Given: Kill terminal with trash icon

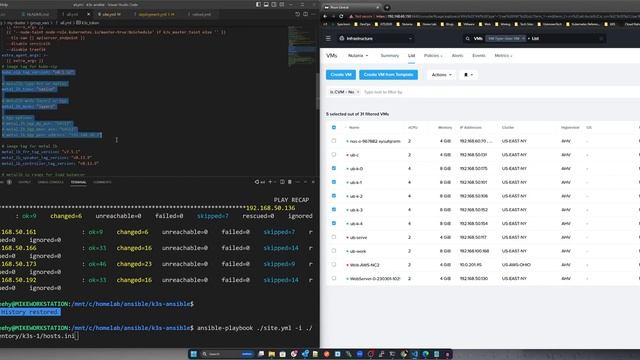Looking at the screenshot, I should 289,182.
